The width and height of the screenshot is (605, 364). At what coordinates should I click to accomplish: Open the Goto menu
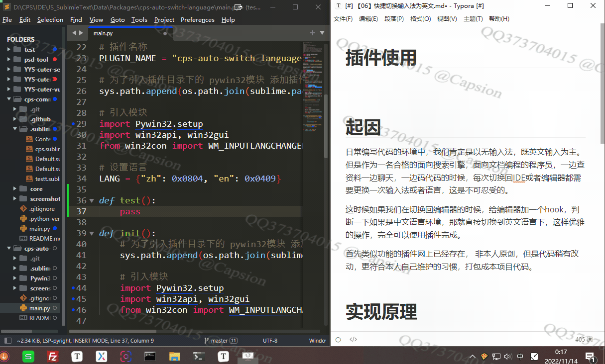118,20
